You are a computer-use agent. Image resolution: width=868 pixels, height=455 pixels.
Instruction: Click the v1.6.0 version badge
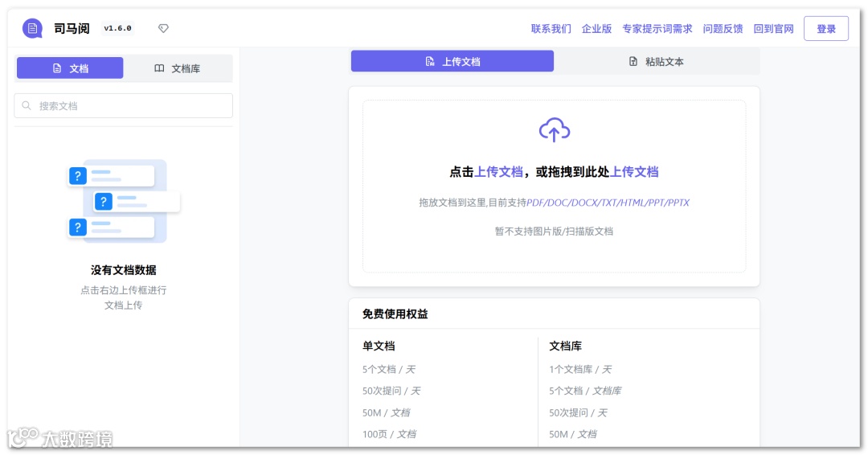tap(118, 28)
